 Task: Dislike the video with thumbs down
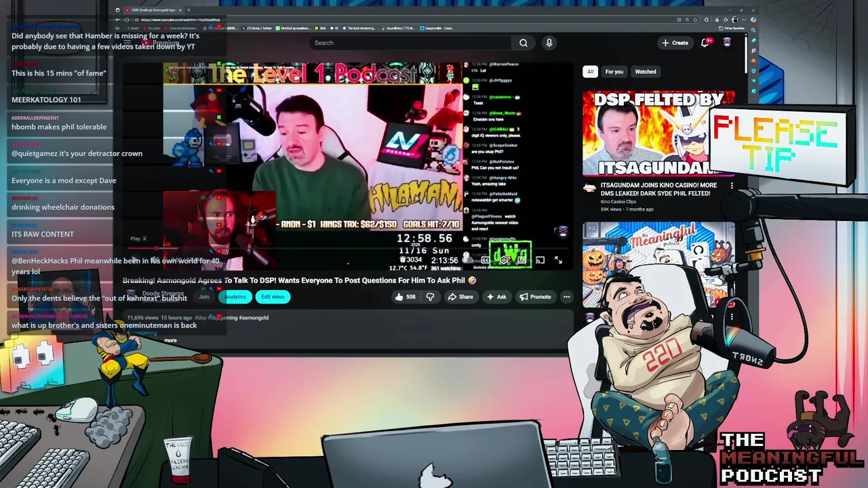pyautogui.click(x=430, y=297)
